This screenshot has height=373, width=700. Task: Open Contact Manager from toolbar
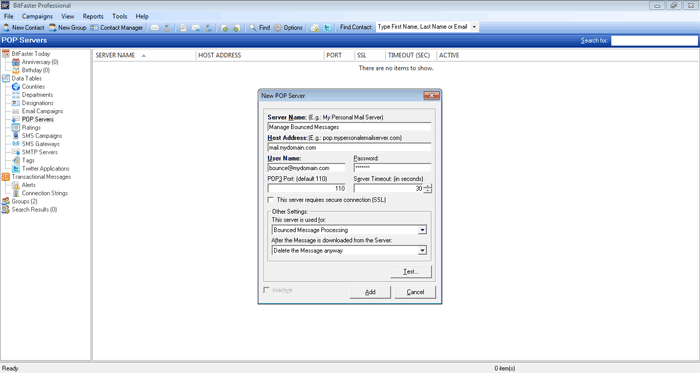117,28
